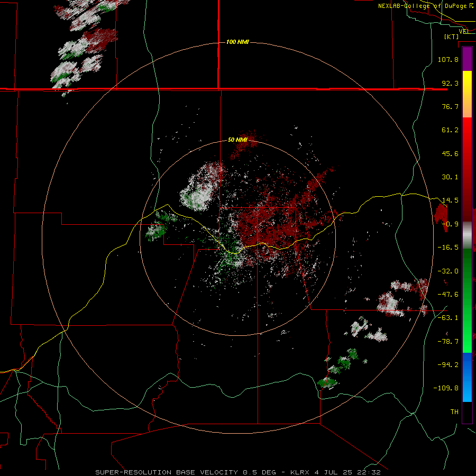Click the blue segment of velocity colorbar
This screenshot has height=476, width=476.
pyautogui.click(x=467, y=377)
